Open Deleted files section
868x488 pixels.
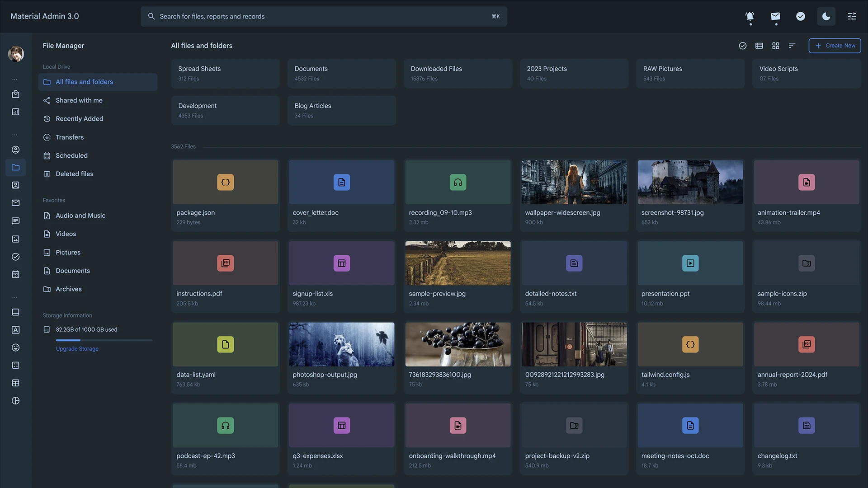point(98,174)
